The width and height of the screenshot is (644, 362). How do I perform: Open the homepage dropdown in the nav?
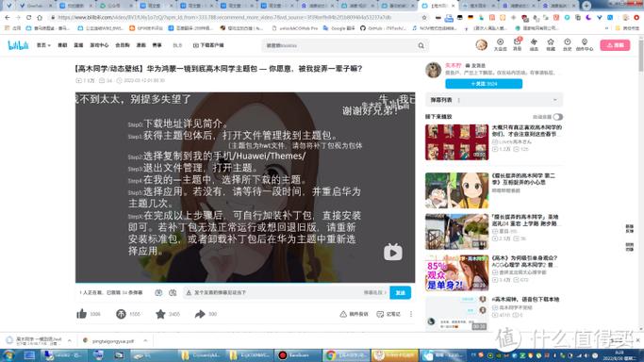click(x=43, y=45)
